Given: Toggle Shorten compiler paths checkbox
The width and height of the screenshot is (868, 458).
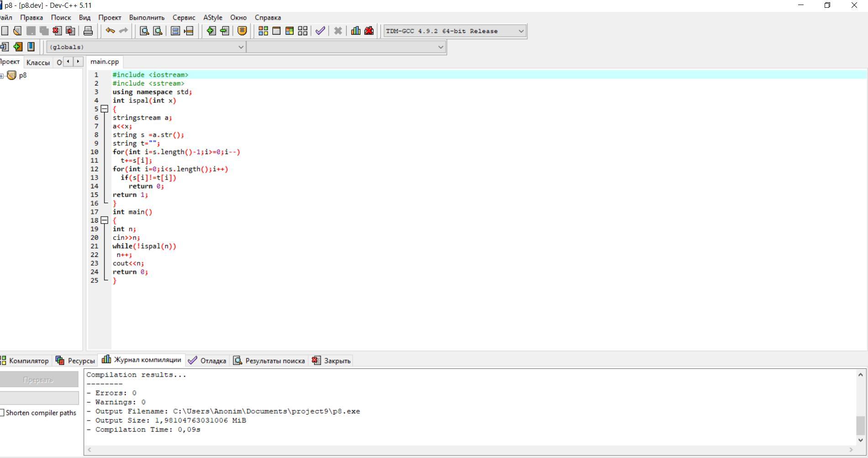Looking at the screenshot, I should point(2,413).
